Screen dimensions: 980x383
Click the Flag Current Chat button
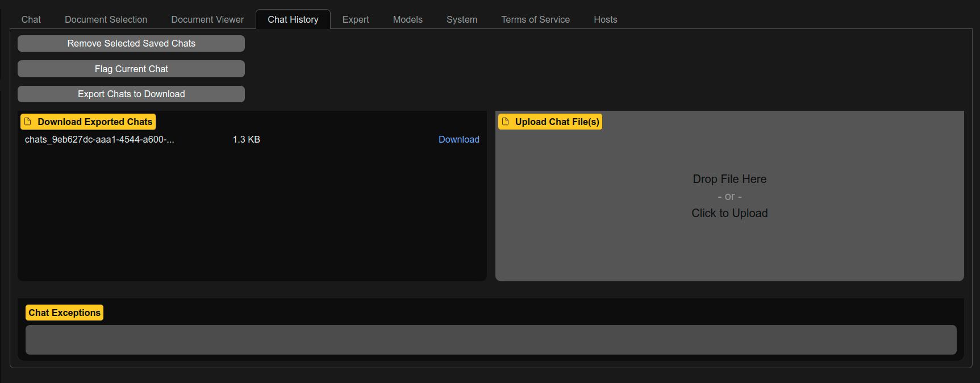pyautogui.click(x=131, y=69)
